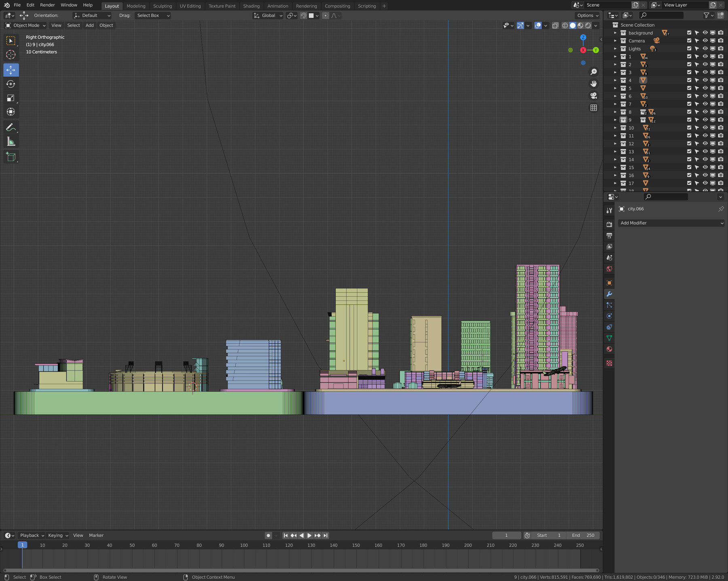Click the Options button in header

pos(588,15)
